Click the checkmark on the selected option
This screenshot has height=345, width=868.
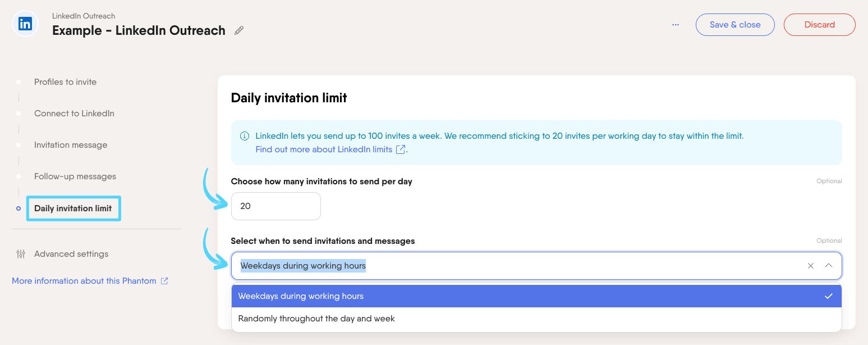[829, 296]
